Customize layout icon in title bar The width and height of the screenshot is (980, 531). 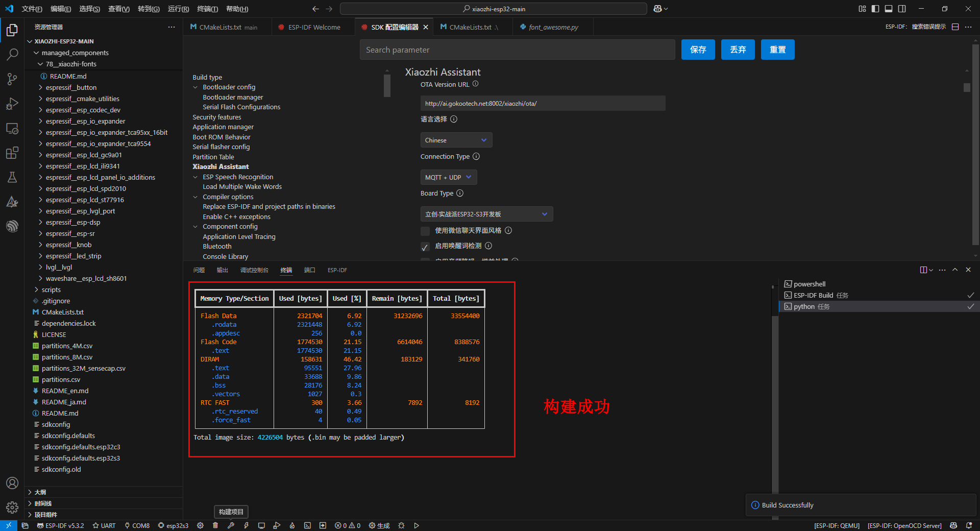[862, 9]
